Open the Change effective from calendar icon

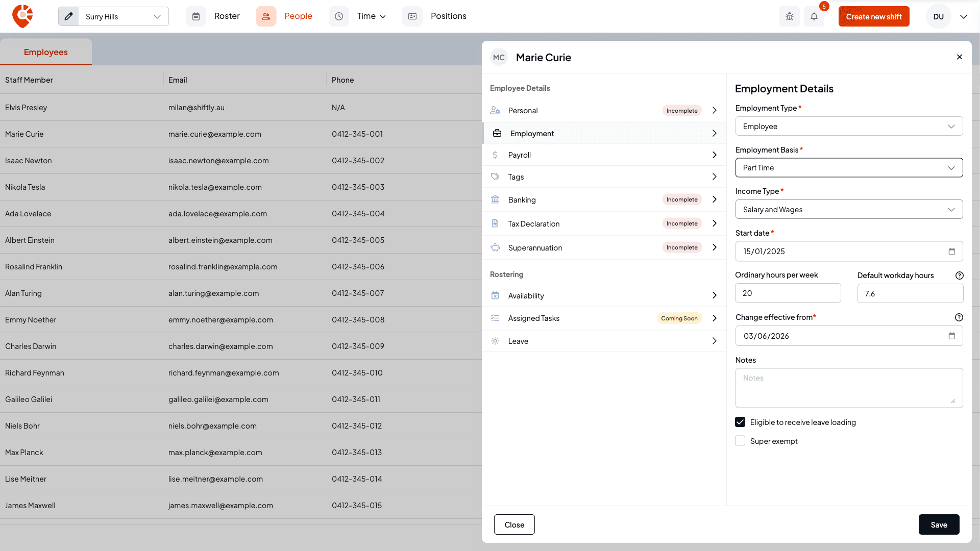(x=951, y=336)
